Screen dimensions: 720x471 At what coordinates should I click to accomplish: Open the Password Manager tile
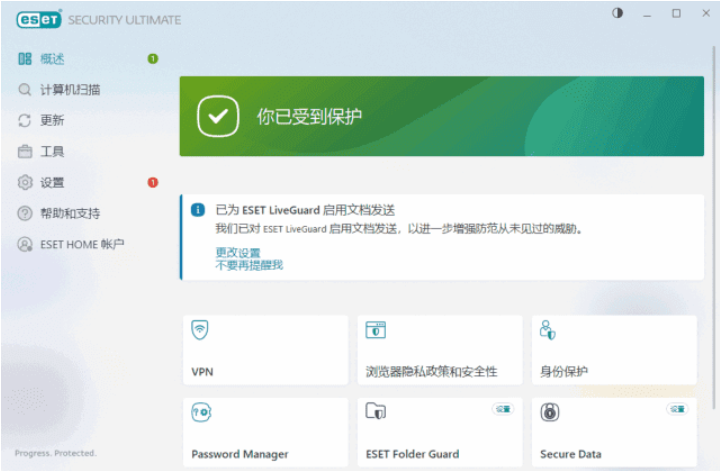click(x=265, y=432)
